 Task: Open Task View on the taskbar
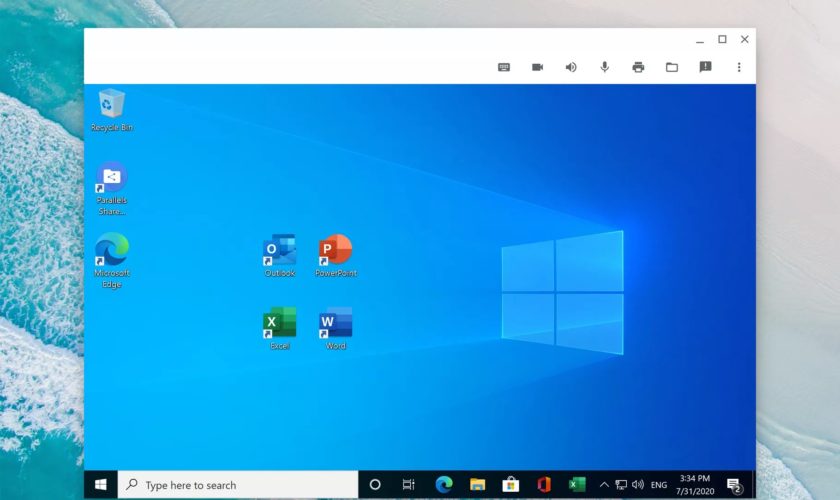click(408, 485)
